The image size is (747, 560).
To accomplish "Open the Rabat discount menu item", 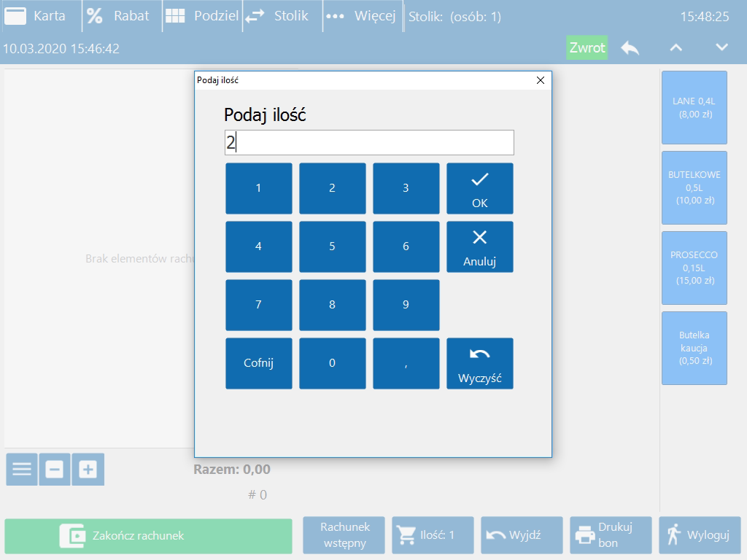I will (x=120, y=16).
